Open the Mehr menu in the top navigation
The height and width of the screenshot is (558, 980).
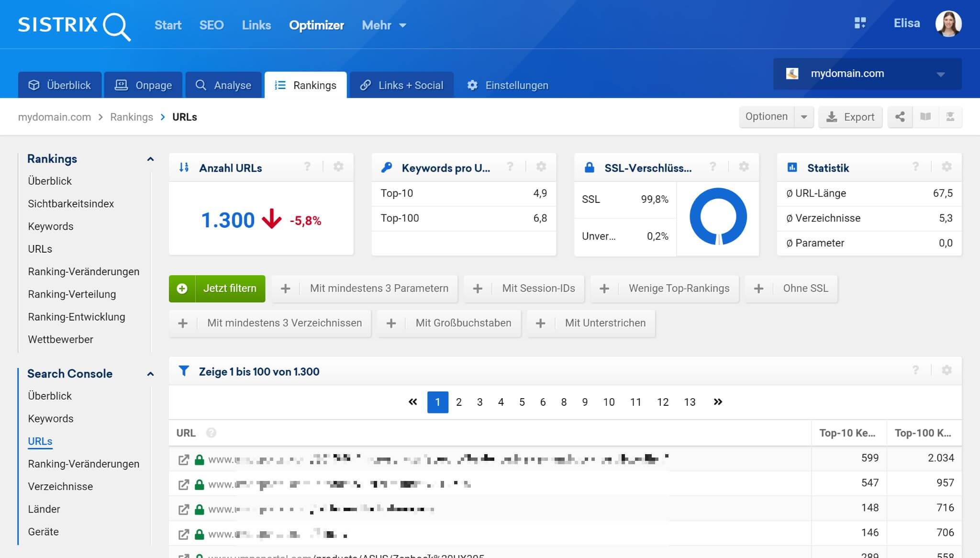click(x=384, y=25)
